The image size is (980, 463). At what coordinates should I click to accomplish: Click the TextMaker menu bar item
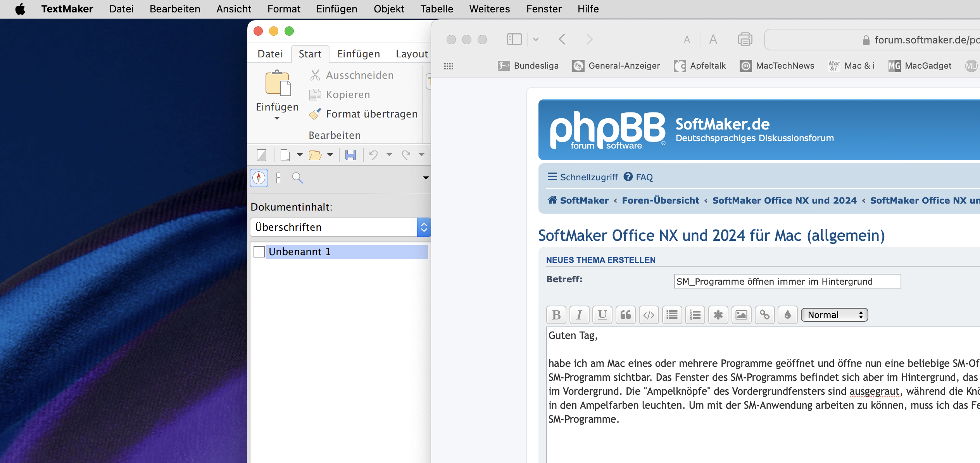pos(67,8)
